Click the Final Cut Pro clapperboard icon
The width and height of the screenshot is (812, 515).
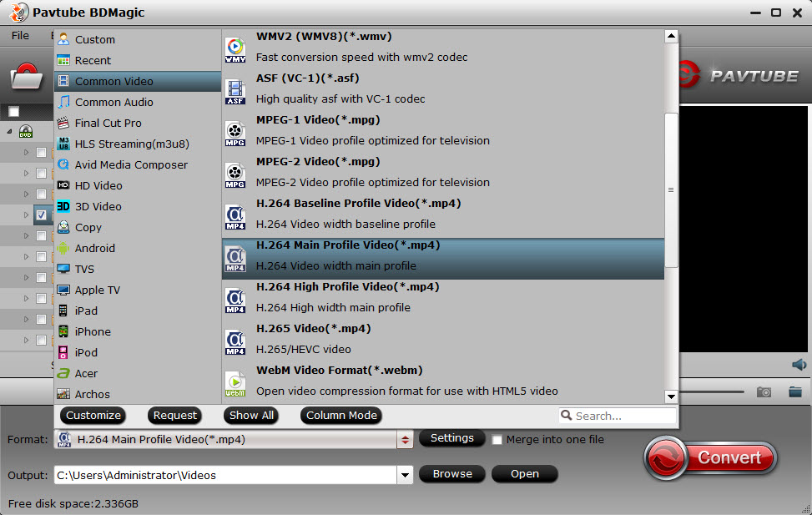pos(63,123)
